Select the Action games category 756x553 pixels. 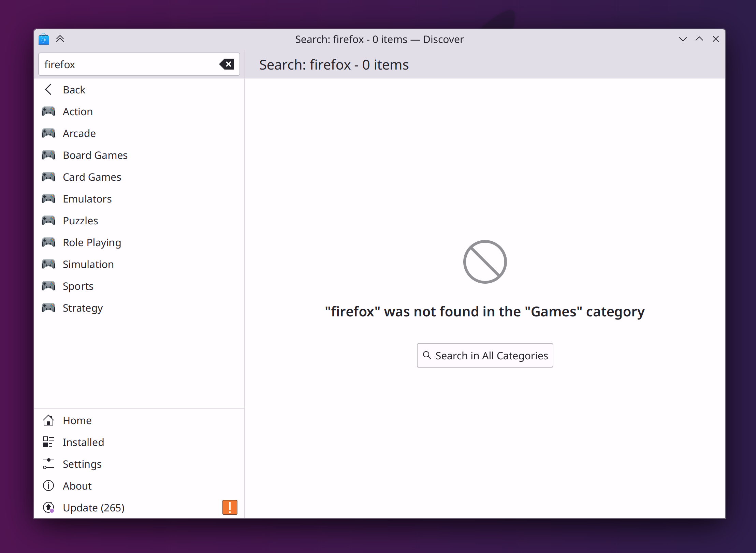77,111
